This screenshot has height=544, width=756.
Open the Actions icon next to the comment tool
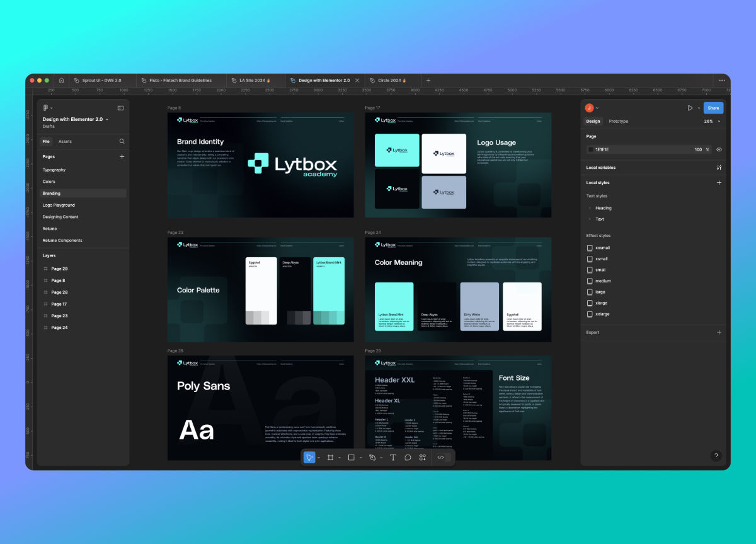tap(422, 457)
